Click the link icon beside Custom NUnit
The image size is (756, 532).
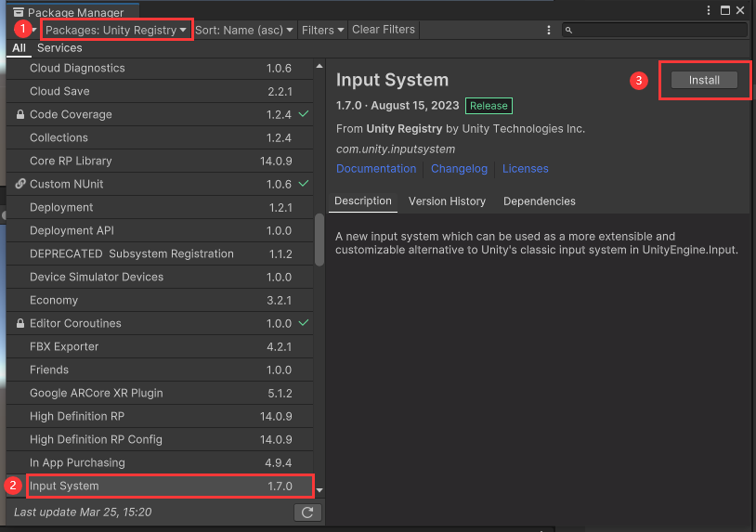pyautogui.click(x=20, y=184)
